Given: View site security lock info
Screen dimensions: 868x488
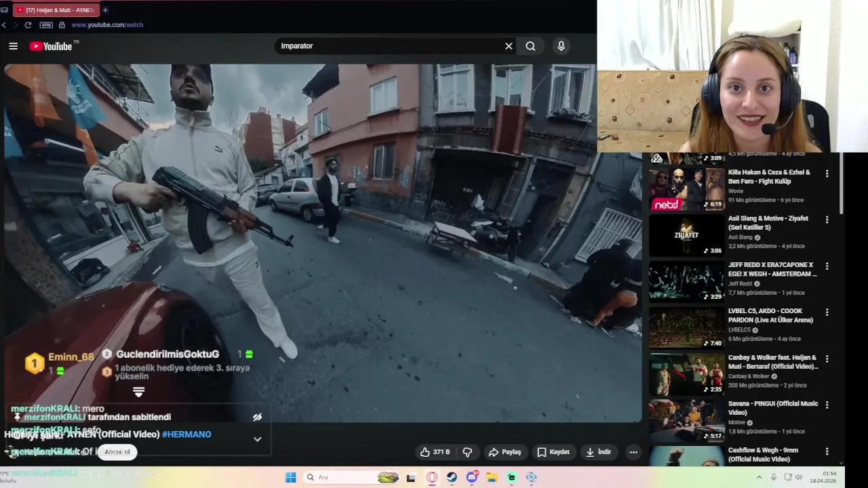Looking at the screenshot, I should point(62,25).
